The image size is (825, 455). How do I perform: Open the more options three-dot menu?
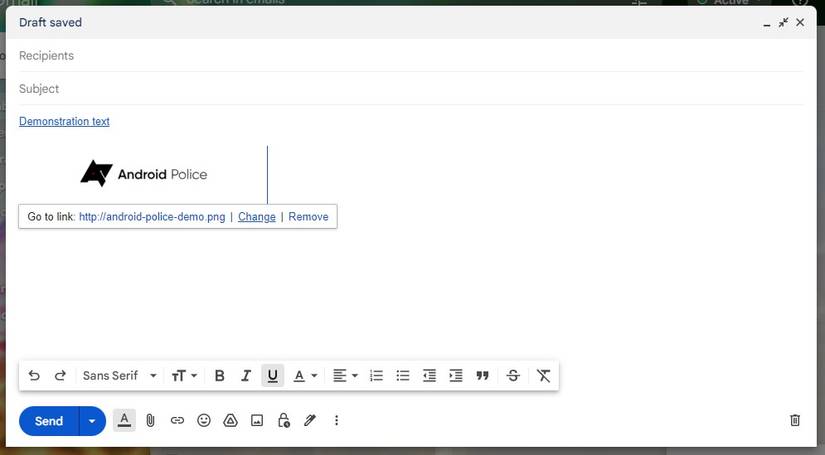click(x=336, y=421)
